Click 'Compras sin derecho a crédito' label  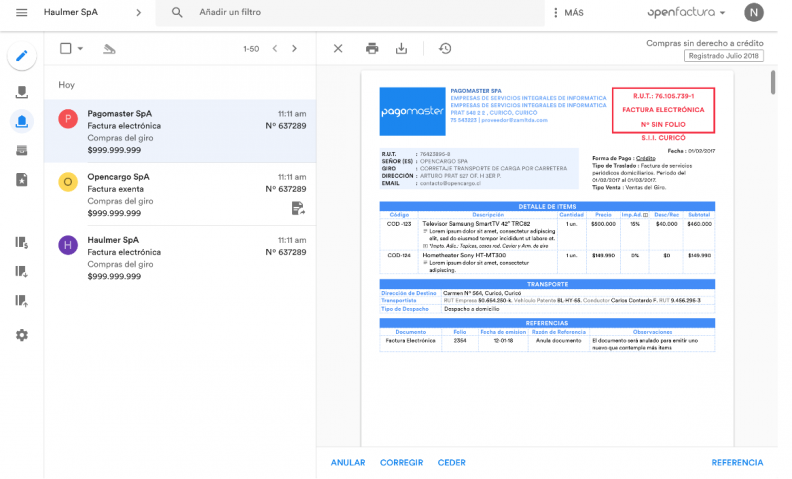click(705, 43)
